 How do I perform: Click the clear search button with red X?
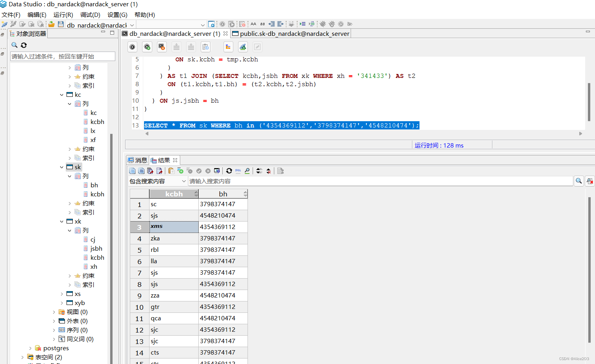[x=589, y=181]
